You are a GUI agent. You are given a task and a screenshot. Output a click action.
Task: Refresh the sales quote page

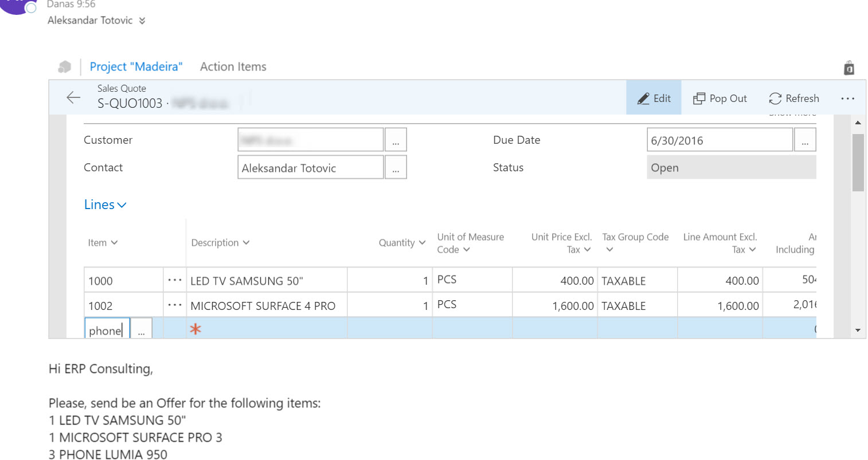[x=794, y=98]
